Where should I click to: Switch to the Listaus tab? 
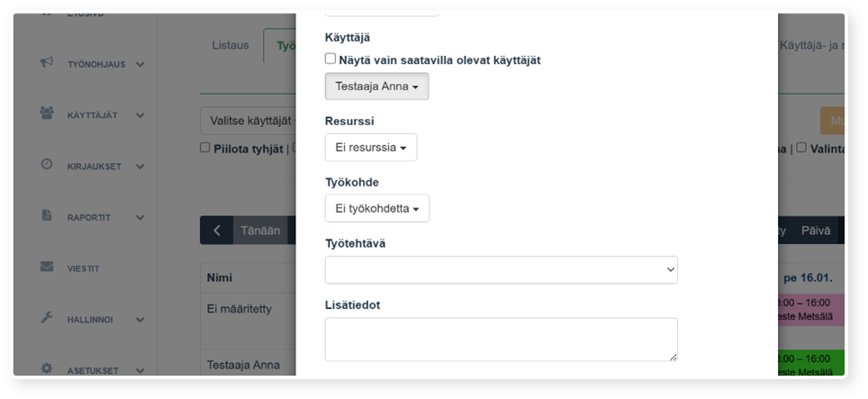coord(231,45)
